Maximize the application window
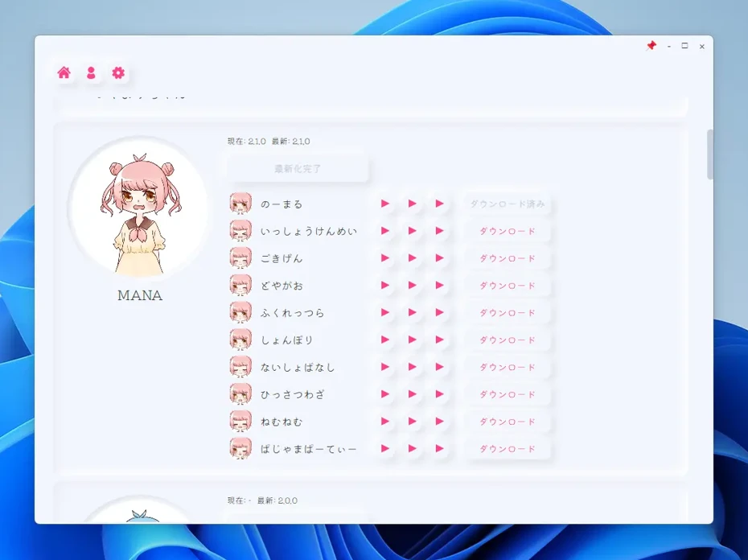The width and height of the screenshot is (748, 560). tap(684, 46)
